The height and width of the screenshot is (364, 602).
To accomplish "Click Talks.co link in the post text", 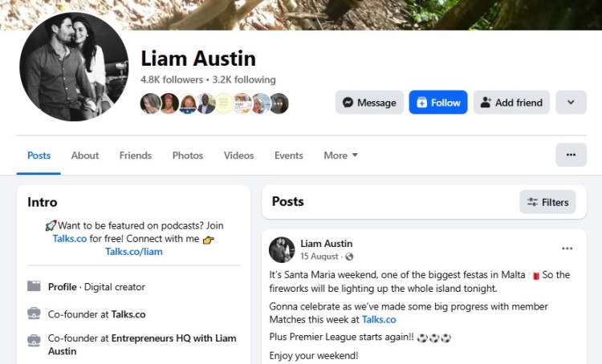I will coord(379,320).
